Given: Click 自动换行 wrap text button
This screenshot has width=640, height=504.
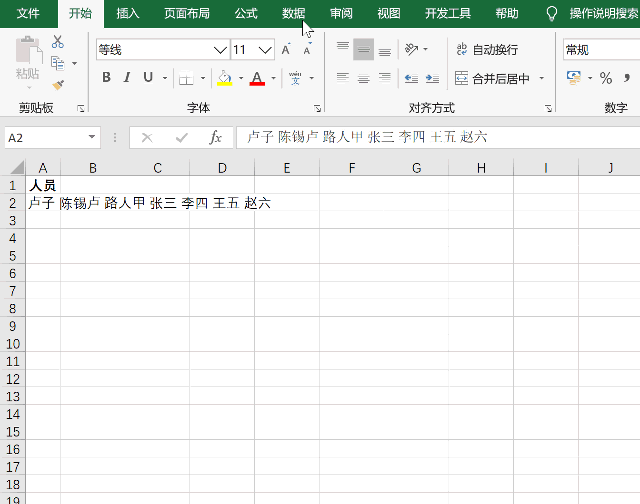Looking at the screenshot, I should (x=487, y=50).
